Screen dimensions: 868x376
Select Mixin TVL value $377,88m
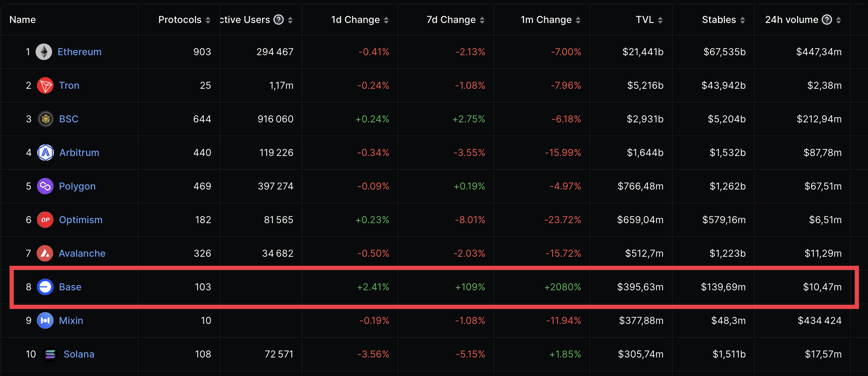click(641, 320)
